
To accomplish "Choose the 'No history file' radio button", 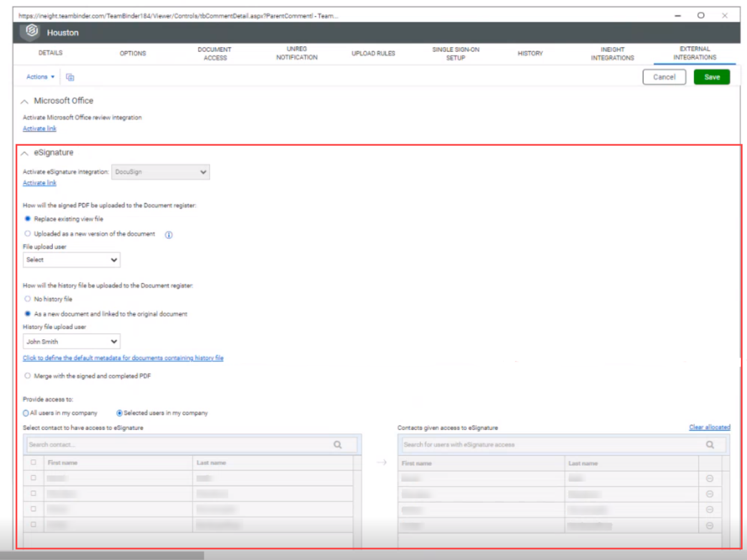I will click(27, 299).
